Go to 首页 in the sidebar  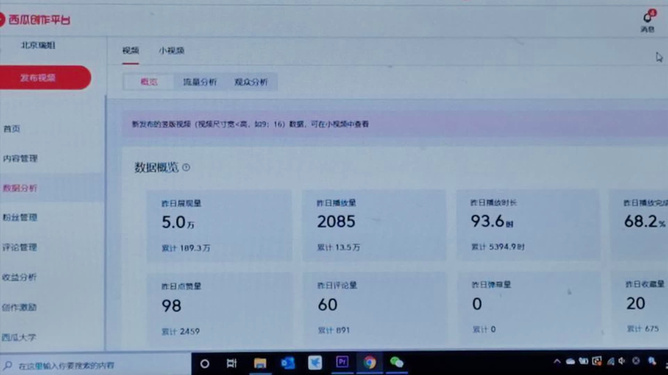12,129
